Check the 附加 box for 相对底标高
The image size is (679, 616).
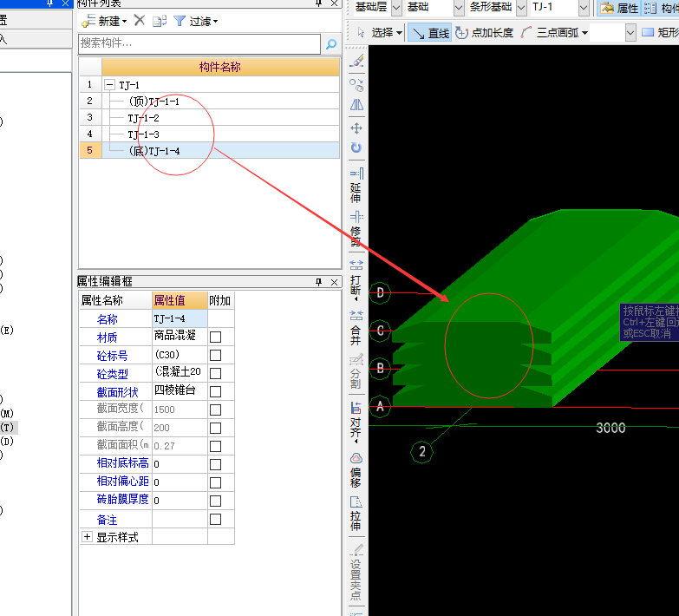[215, 464]
